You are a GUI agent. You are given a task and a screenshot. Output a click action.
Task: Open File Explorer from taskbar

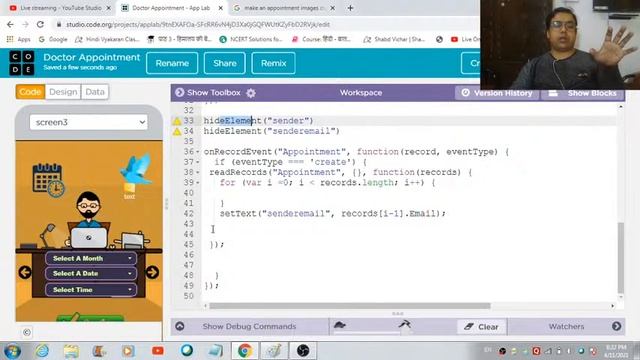[71, 351]
